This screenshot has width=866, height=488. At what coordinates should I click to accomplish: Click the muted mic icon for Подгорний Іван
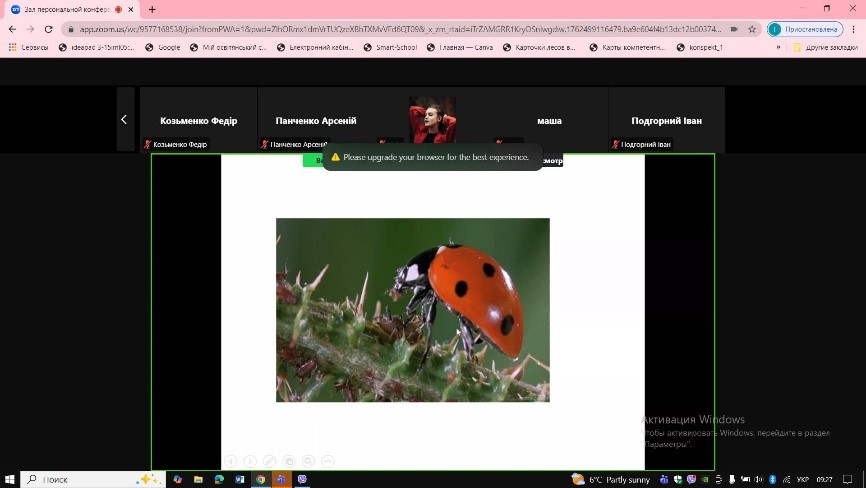click(x=616, y=145)
